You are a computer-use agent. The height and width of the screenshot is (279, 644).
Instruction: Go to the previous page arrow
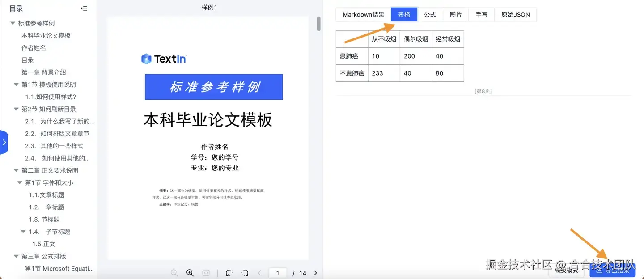259,273
